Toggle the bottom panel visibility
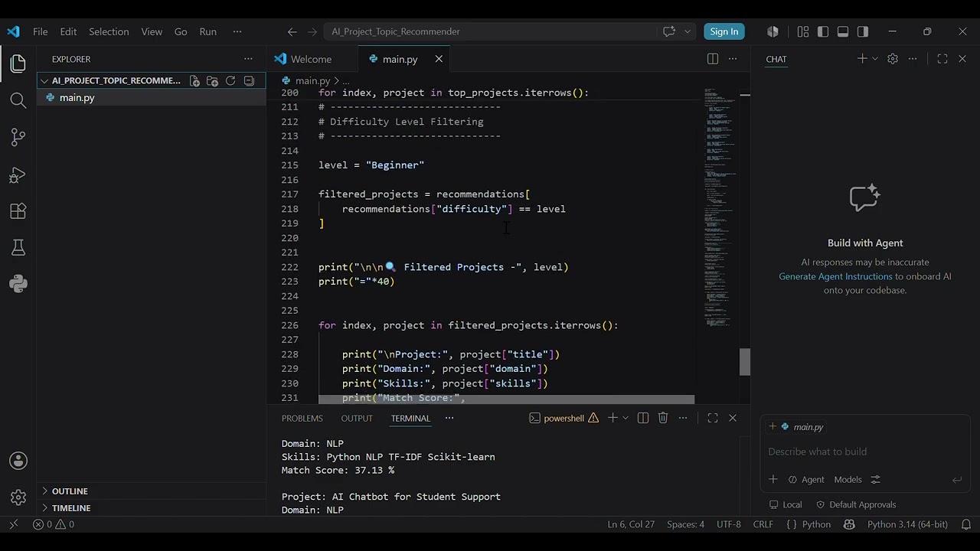The width and height of the screenshot is (980, 551). [x=843, y=31]
